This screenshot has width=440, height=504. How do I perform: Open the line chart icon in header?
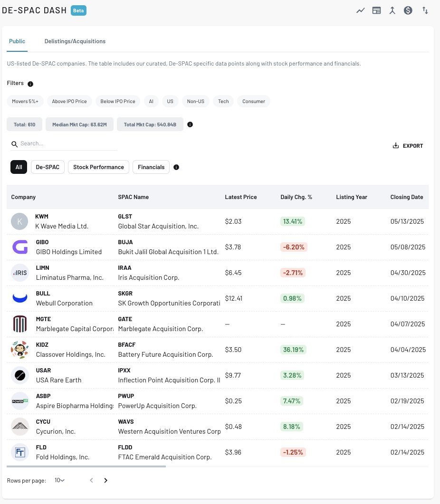tap(361, 10)
